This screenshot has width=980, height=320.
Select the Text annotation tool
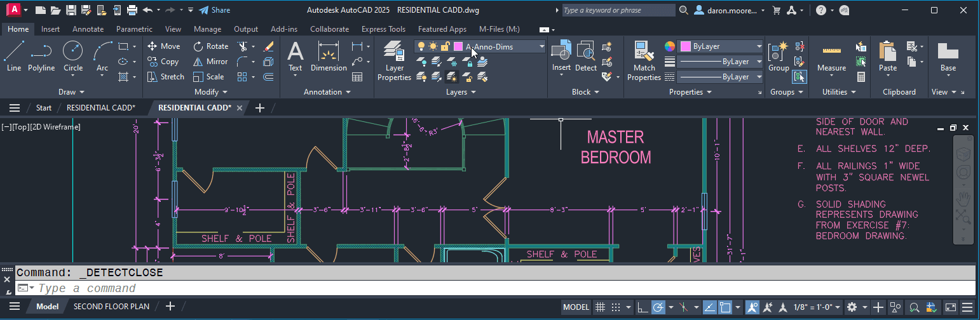tap(295, 57)
